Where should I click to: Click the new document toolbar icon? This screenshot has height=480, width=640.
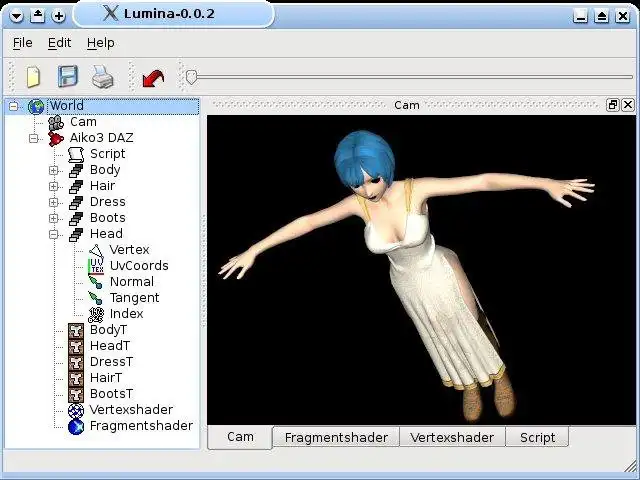(x=33, y=77)
